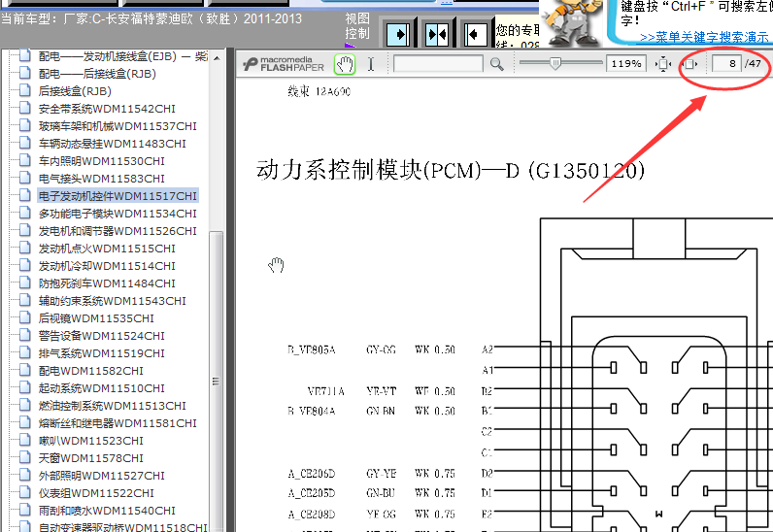Select 电子发动机控件WDM11517CHI document
The width and height of the screenshot is (773, 532).
(x=118, y=196)
